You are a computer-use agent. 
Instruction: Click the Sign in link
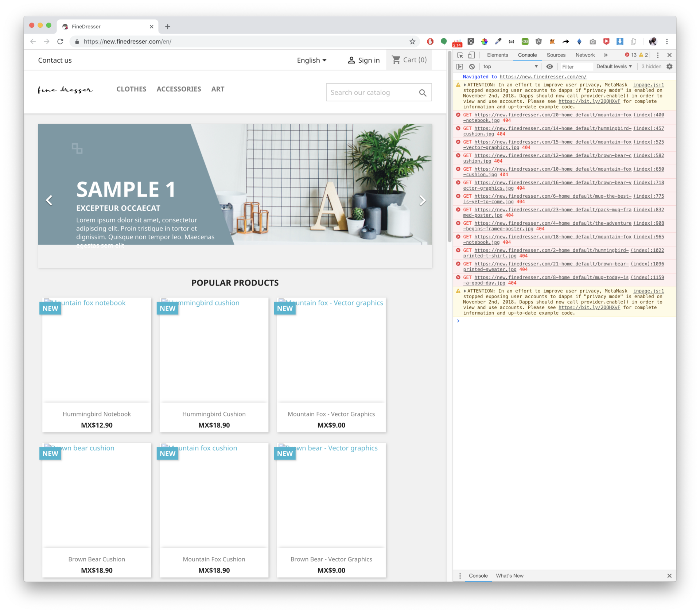[x=363, y=60]
